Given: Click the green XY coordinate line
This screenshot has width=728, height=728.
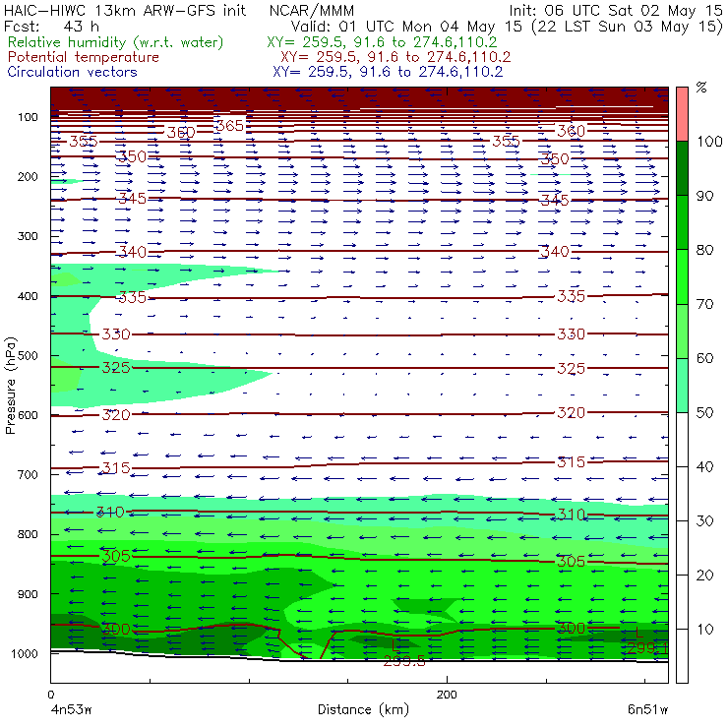Looking at the screenshot, I should click(x=382, y=42).
